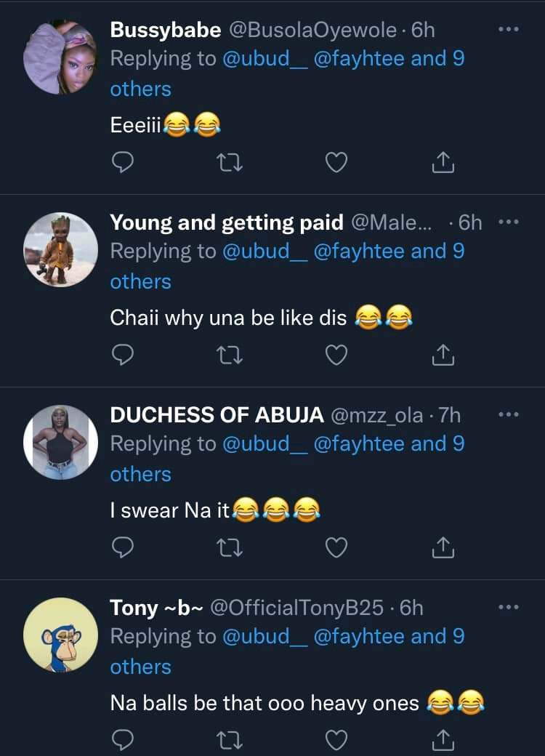Reply to the 'Chaii why una' tweet
The width and height of the screenshot is (545, 756).
pos(123,355)
